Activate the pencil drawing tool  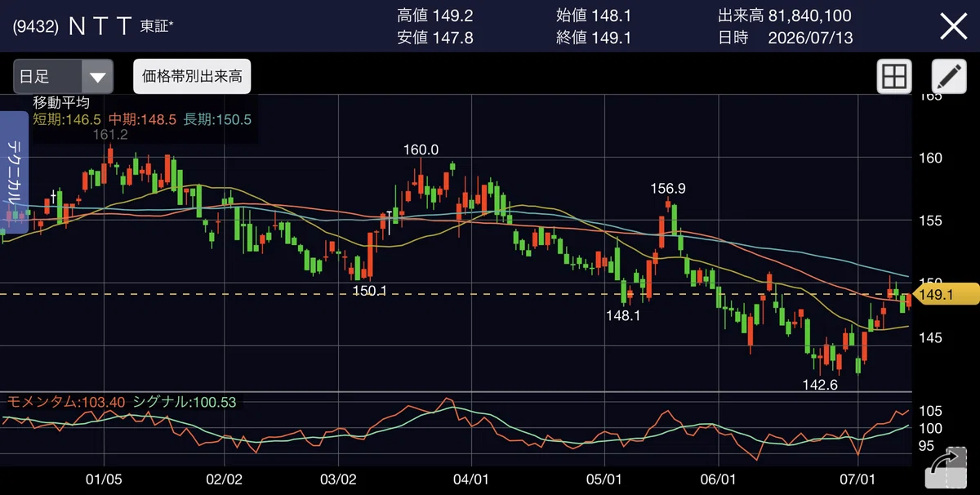point(949,77)
